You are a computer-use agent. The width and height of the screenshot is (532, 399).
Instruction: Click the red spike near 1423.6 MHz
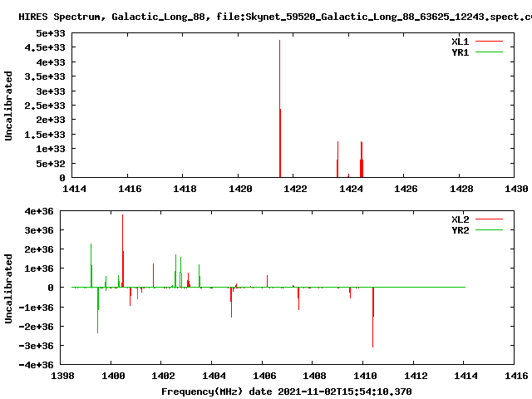click(337, 160)
